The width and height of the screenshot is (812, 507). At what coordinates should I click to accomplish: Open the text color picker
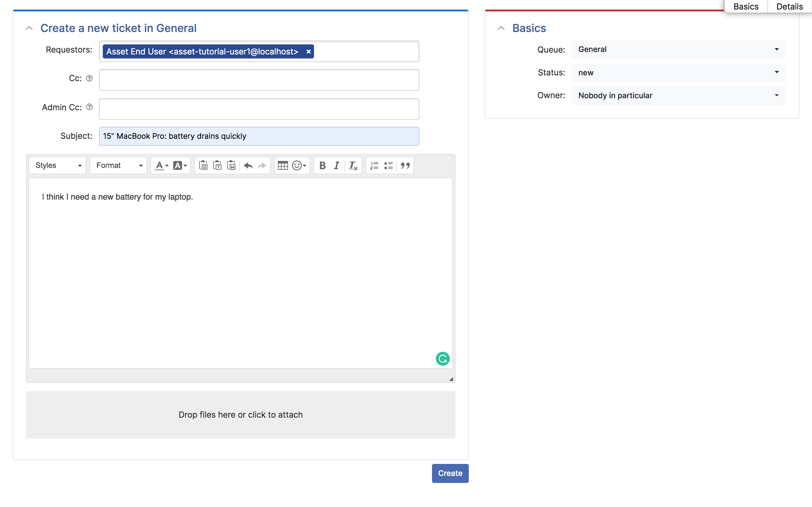(x=161, y=165)
